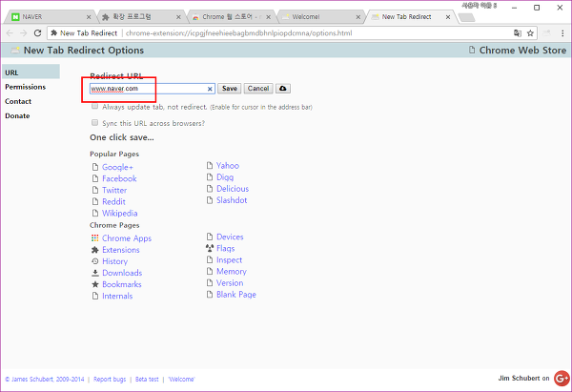Image resolution: width=572 pixels, height=392 pixels.
Task: Close the NAVER tab
Action: click(89, 17)
